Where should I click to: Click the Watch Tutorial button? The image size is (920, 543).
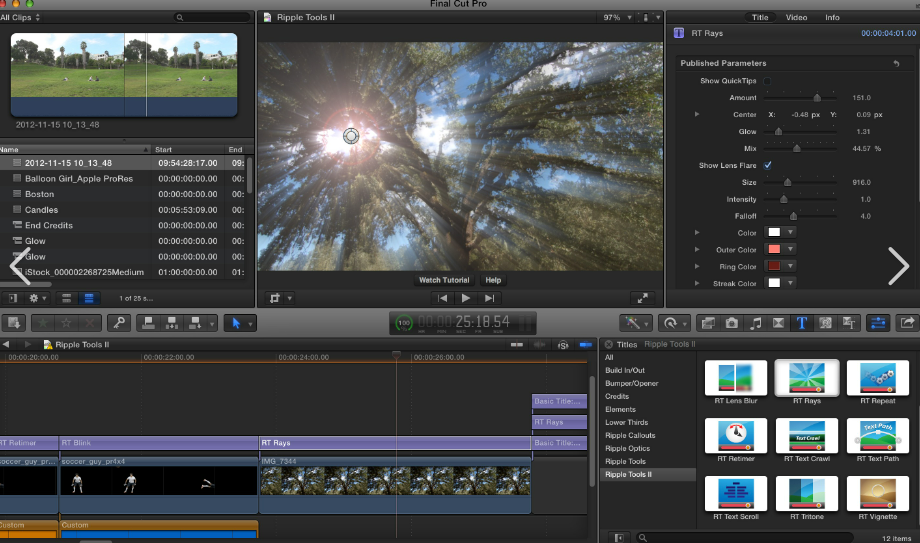[x=443, y=280]
